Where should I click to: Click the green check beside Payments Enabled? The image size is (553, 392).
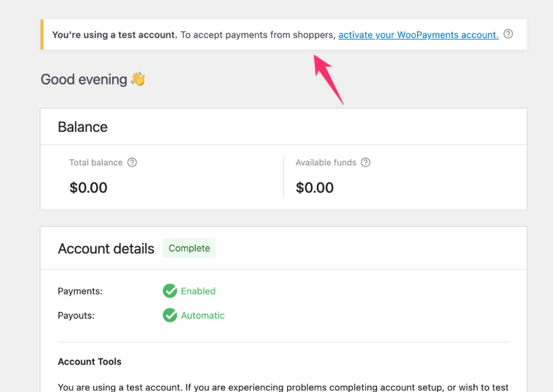pos(169,291)
